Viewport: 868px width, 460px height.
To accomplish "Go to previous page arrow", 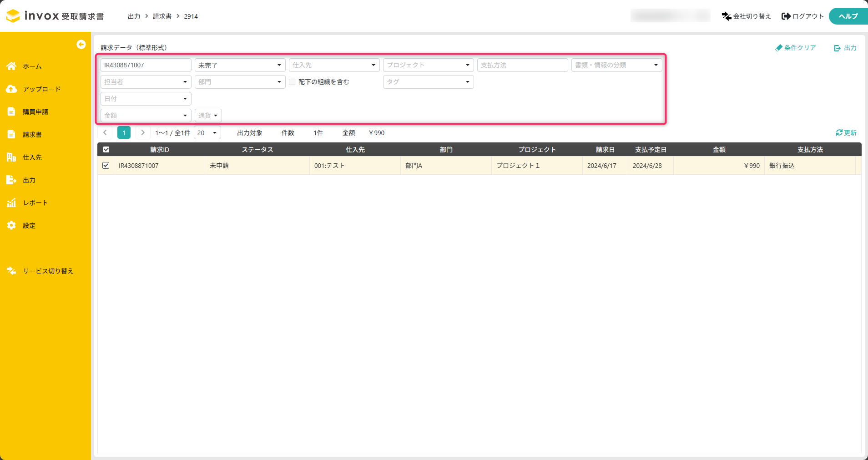I will 105,132.
